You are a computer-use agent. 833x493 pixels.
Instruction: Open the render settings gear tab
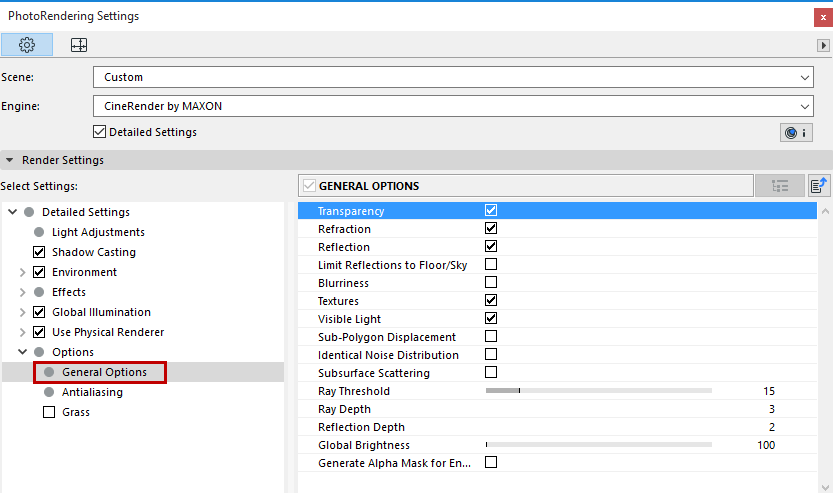(27, 45)
